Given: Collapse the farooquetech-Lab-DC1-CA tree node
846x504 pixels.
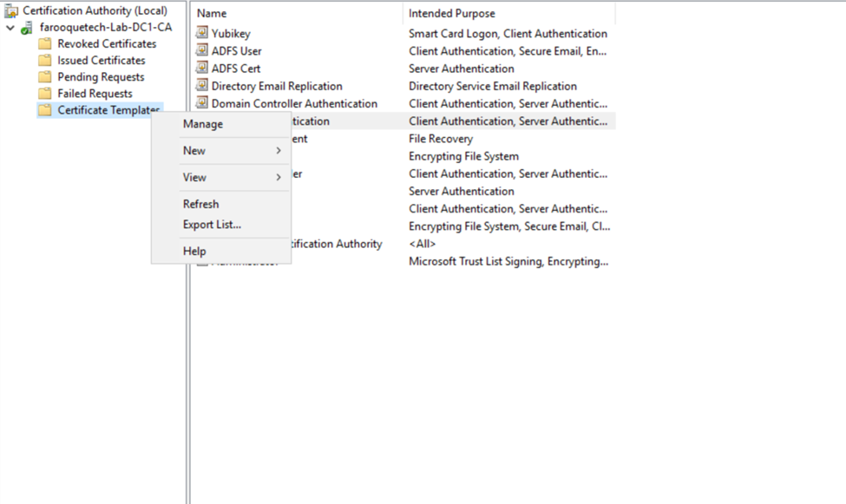Looking at the screenshot, I should coord(10,28).
